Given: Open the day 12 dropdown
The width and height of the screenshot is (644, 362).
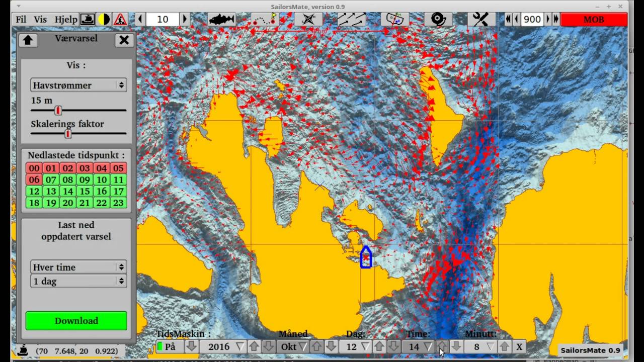Looking at the screenshot, I should tap(356, 347).
